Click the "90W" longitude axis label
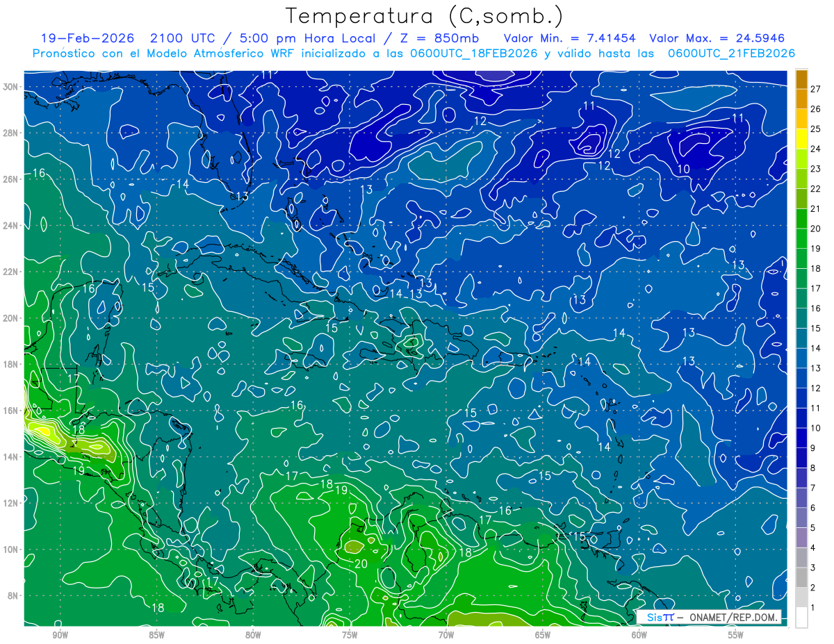This screenshot has height=644, width=834. pos(60,635)
